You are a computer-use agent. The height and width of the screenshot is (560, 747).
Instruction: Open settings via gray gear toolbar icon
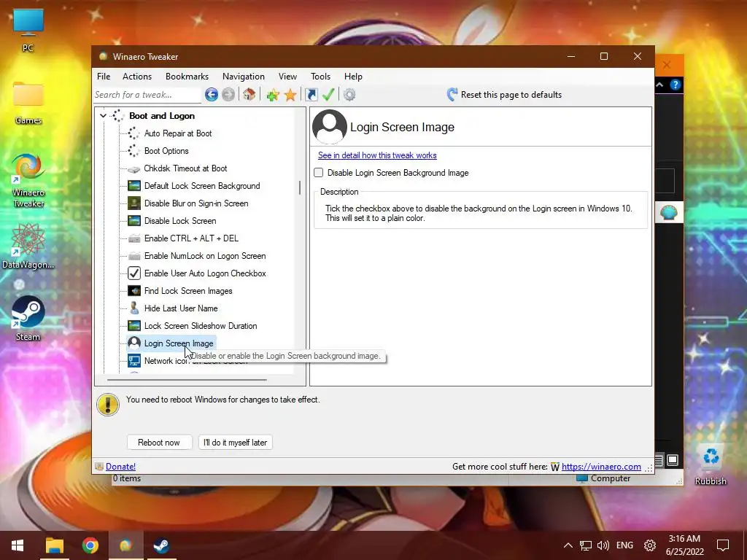click(x=349, y=95)
